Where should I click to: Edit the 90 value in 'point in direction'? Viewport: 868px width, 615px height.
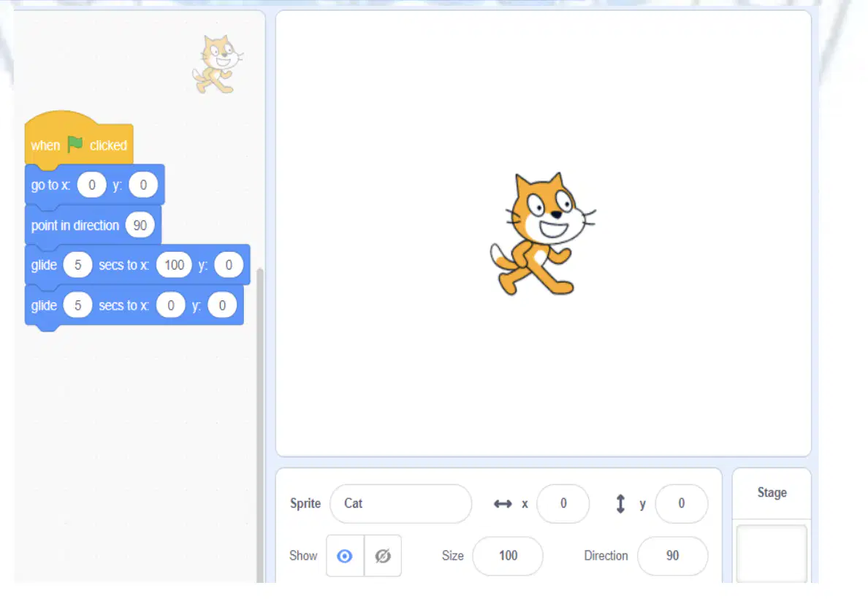point(140,225)
